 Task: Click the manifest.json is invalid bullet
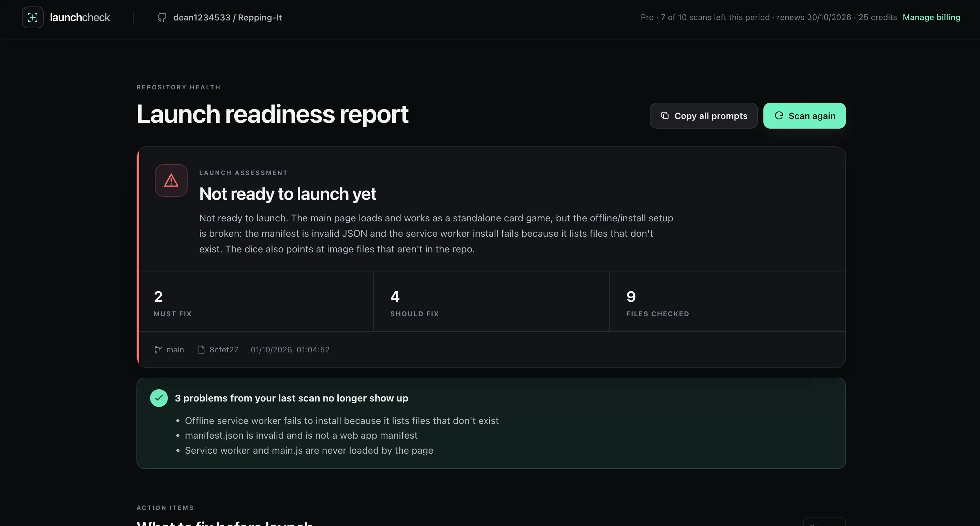coord(301,436)
